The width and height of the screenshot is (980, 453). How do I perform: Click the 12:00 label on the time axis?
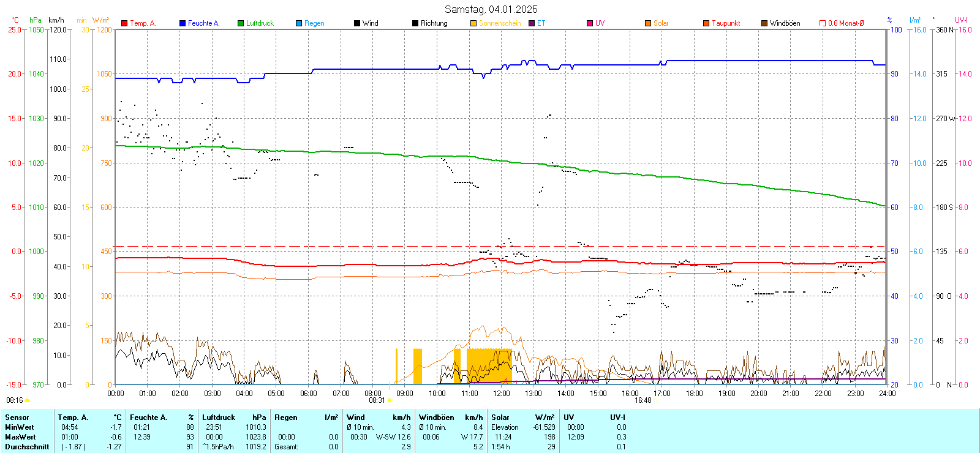pyautogui.click(x=501, y=394)
